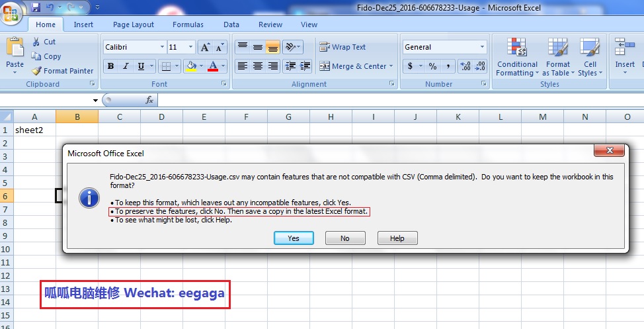
Task: Switch to the Data tab
Action: 231,24
